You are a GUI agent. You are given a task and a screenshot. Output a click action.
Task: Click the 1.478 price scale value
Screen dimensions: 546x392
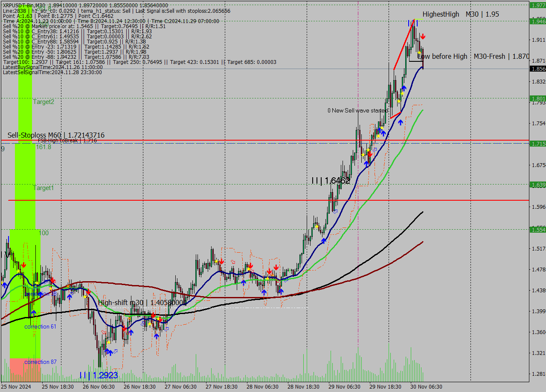click(x=539, y=270)
